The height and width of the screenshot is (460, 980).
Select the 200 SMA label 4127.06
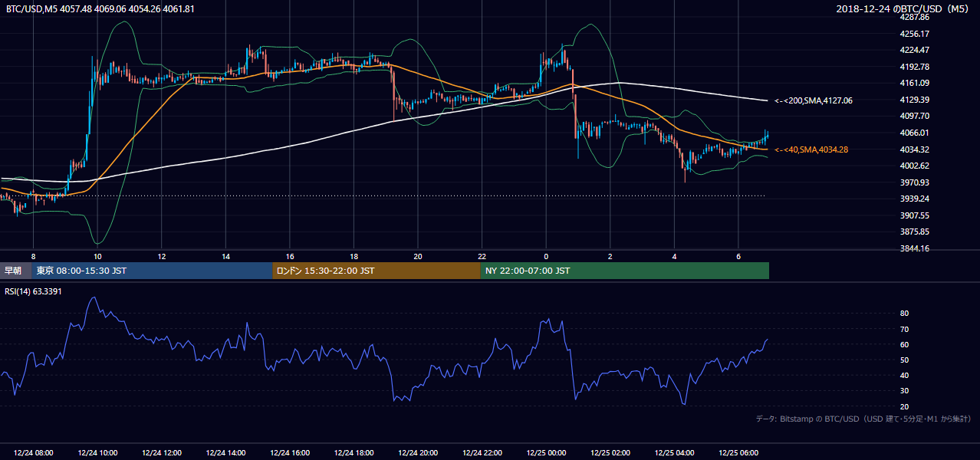[814, 100]
